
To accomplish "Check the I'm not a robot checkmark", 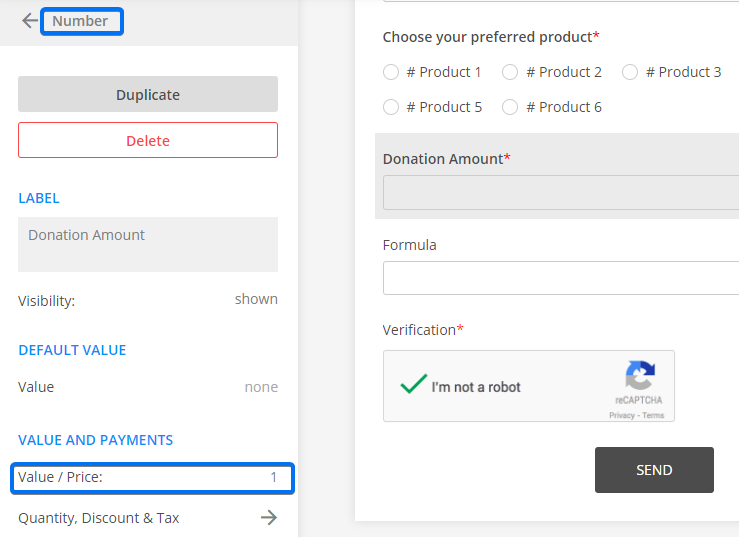I will pyautogui.click(x=413, y=386).
